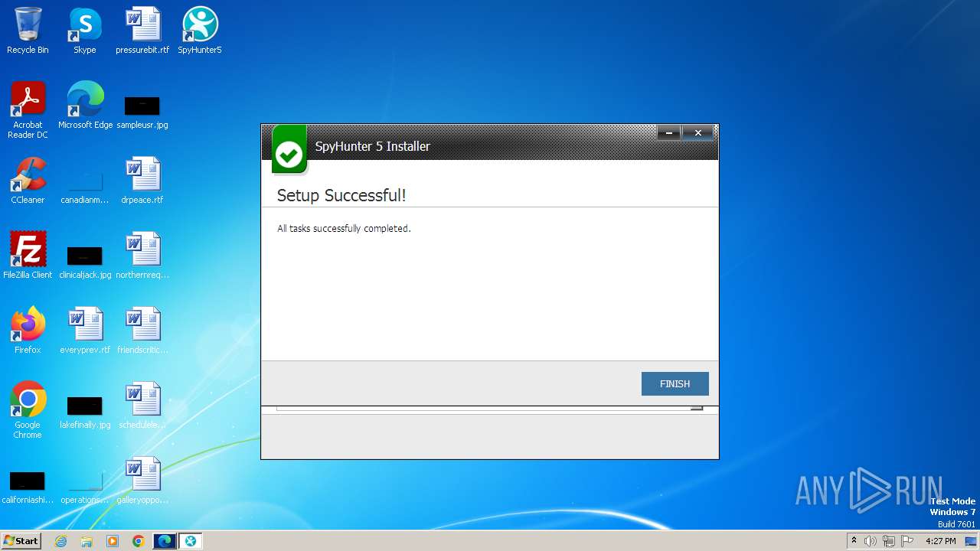Open friendscritic... document icon

click(142, 331)
